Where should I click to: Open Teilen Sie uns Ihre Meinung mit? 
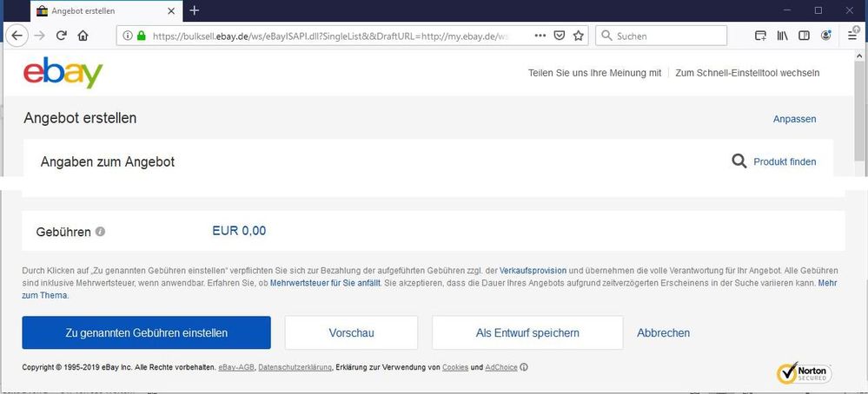tap(594, 73)
